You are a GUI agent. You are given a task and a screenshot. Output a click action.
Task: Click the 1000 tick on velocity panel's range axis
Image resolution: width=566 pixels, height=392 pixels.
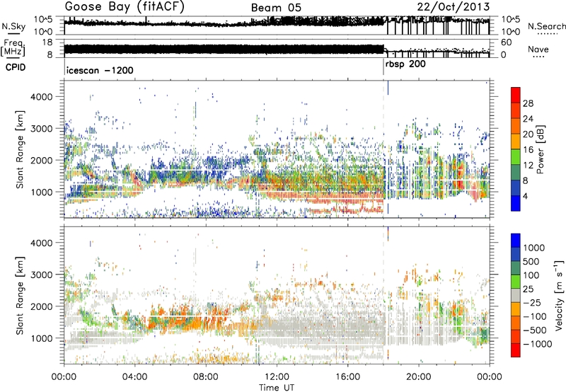[41, 338]
